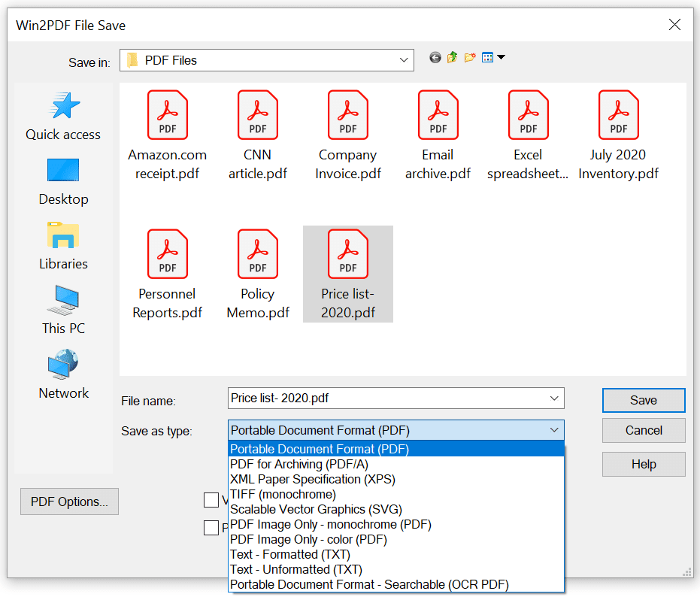Select the Excel spreadsheet PDF file icon
Image resolution: width=700 pixels, height=600 pixels.
[528, 114]
